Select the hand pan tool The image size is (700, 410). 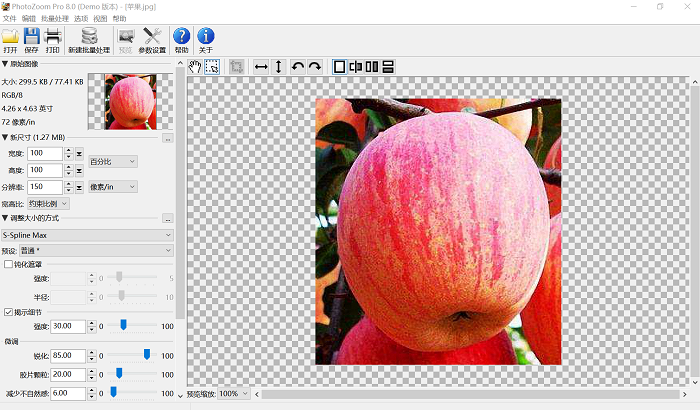pyautogui.click(x=195, y=67)
